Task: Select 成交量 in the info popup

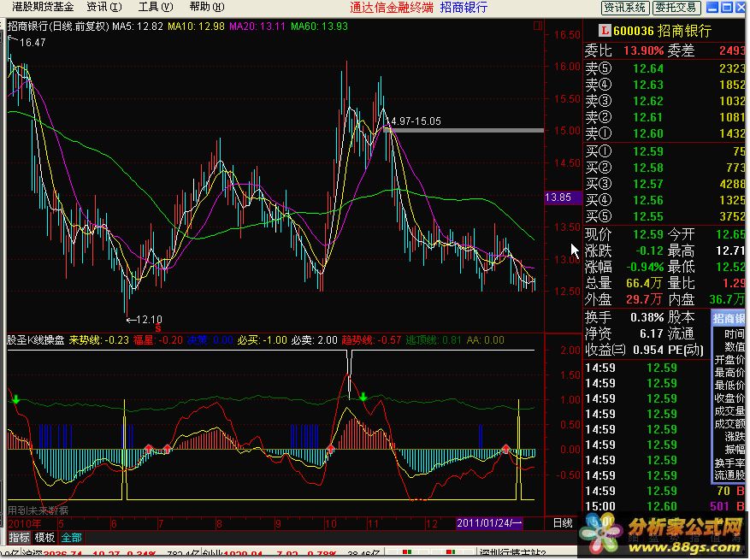Action: pos(729,410)
